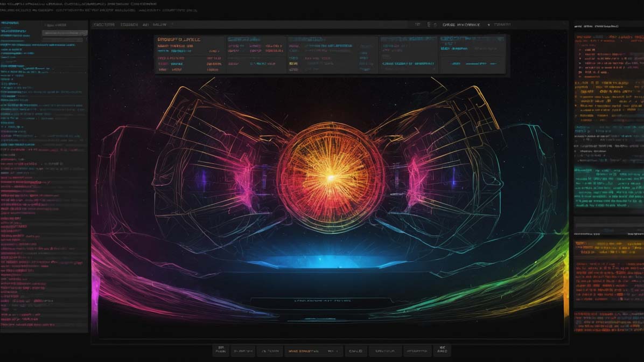Expand the dropdown arrow in the viewport header
The height and width of the screenshot is (362, 644).
click(489, 25)
